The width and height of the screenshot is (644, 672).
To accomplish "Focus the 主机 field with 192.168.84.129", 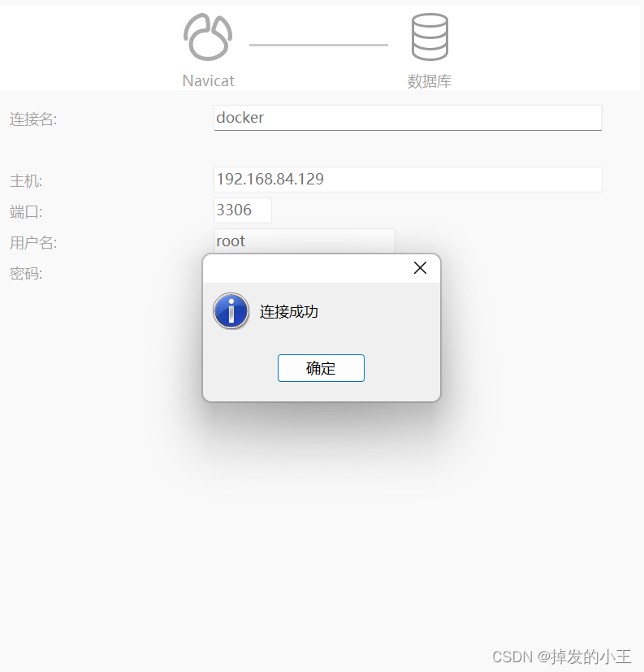I will [408, 180].
